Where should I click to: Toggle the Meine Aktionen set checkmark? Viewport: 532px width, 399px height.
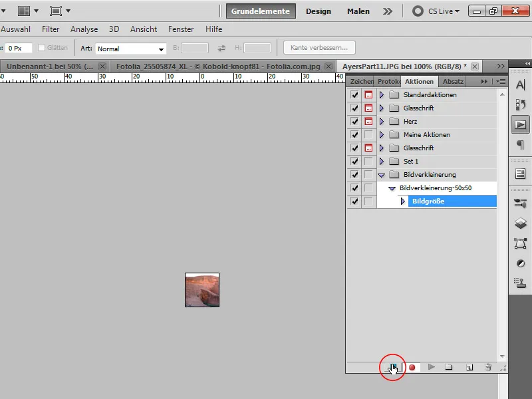[x=354, y=135]
